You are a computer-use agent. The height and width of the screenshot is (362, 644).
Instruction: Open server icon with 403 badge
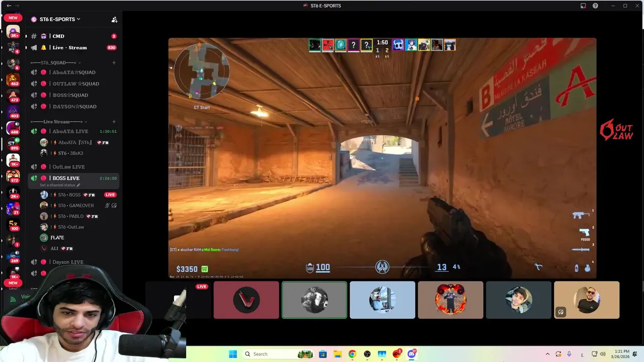pos(13,112)
